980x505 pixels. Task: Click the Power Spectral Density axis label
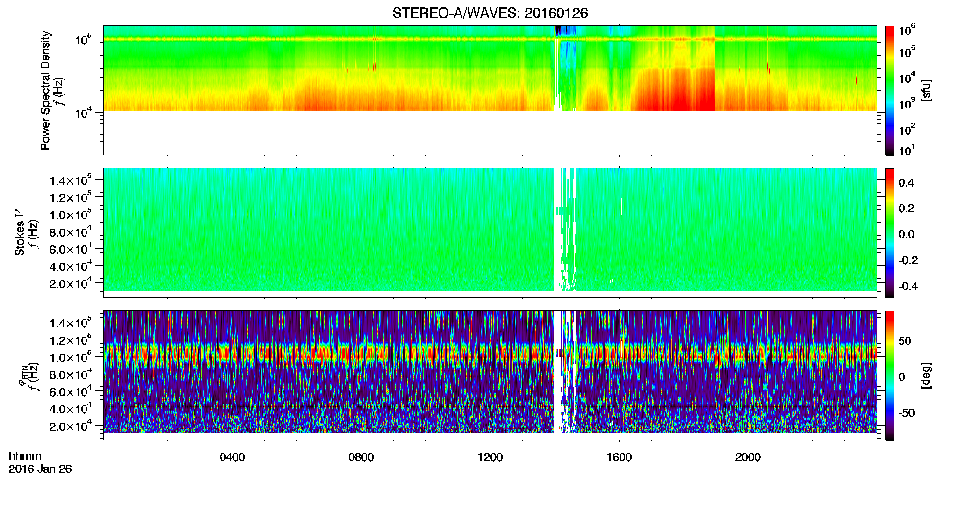[x=45, y=90]
